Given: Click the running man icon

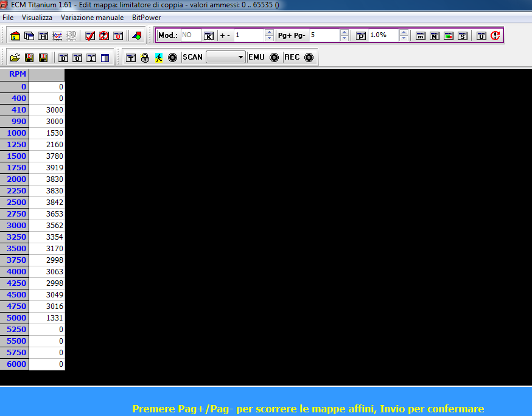Looking at the screenshot, I should 159,58.
